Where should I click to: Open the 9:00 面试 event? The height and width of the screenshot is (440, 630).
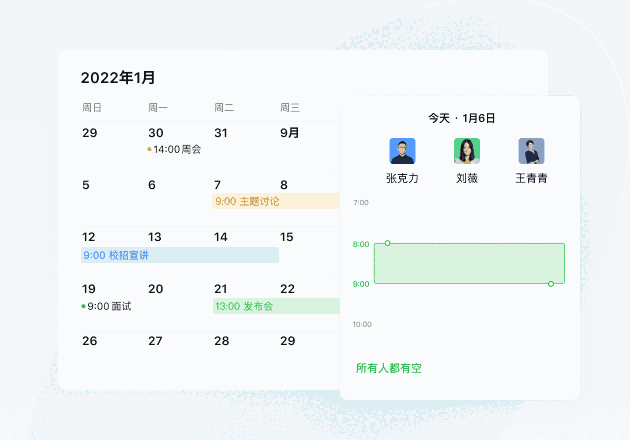click(106, 307)
